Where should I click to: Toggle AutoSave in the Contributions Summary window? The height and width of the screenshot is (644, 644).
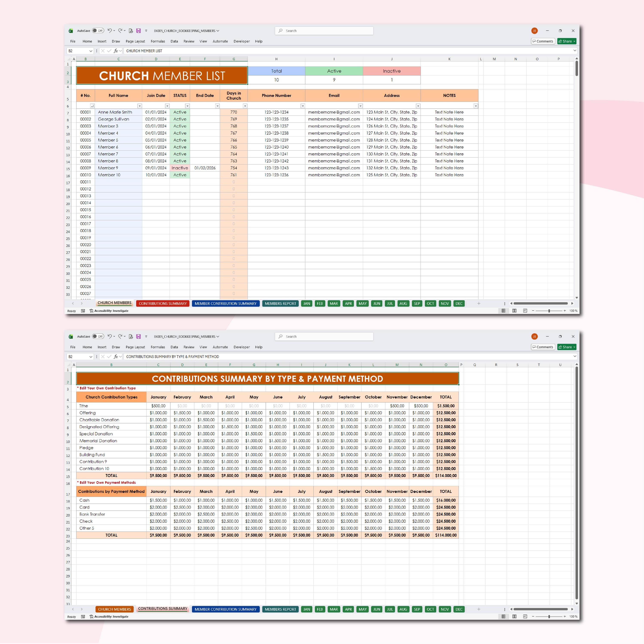tap(98, 337)
